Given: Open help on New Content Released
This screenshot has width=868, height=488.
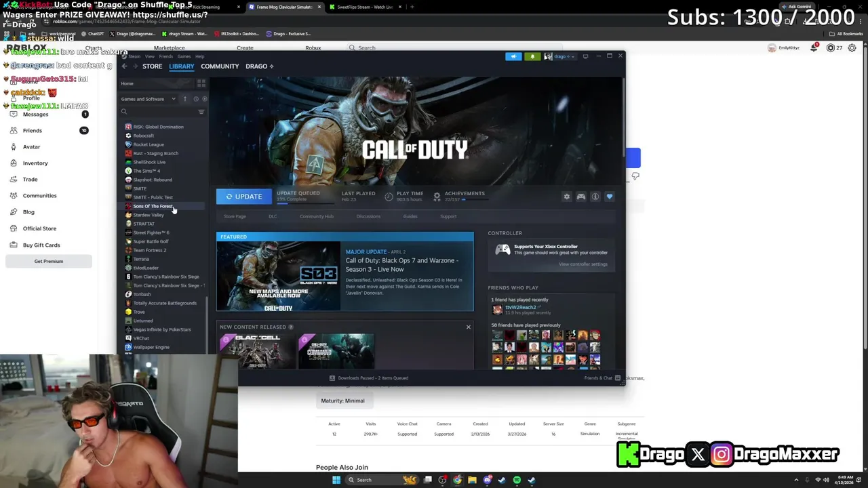Looking at the screenshot, I should [x=291, y=327].
